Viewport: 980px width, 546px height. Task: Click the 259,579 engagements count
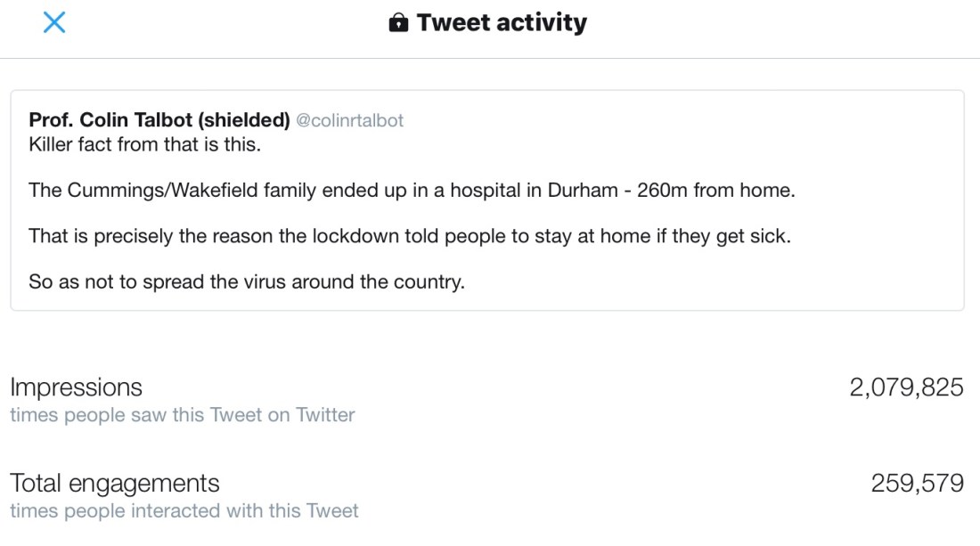(x=917, y=484)
